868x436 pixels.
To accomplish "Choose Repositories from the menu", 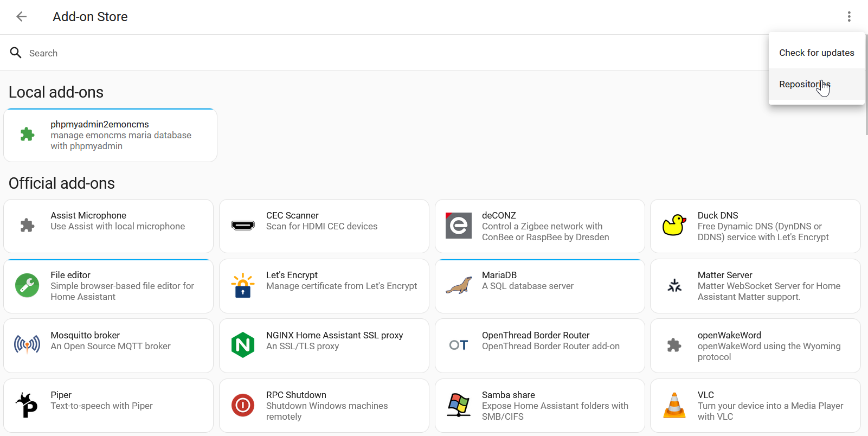I will 804,85.
